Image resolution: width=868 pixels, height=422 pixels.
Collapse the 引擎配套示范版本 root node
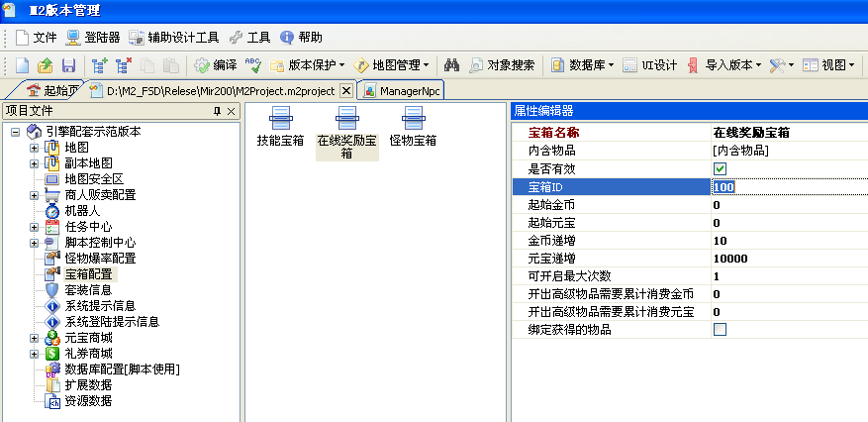[16, 132]
